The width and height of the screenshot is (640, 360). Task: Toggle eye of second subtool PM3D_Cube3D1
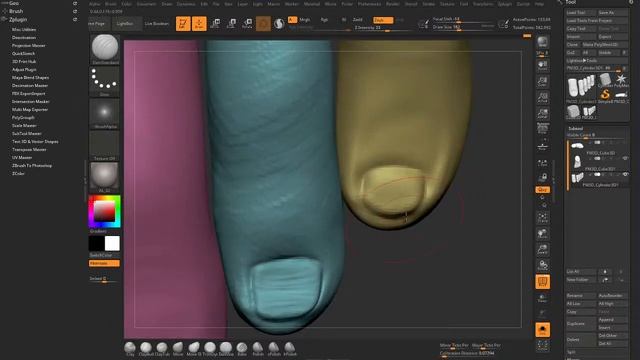[x=625, y=158]
